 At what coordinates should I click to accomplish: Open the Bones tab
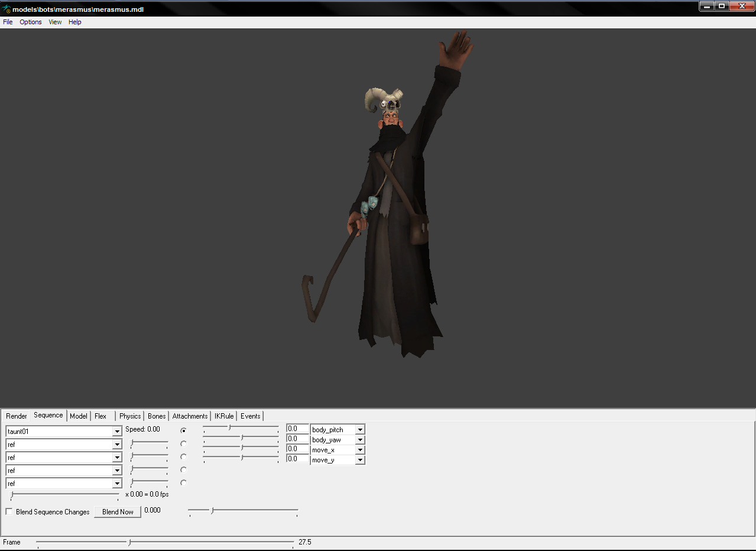click(x=157, y=416)
